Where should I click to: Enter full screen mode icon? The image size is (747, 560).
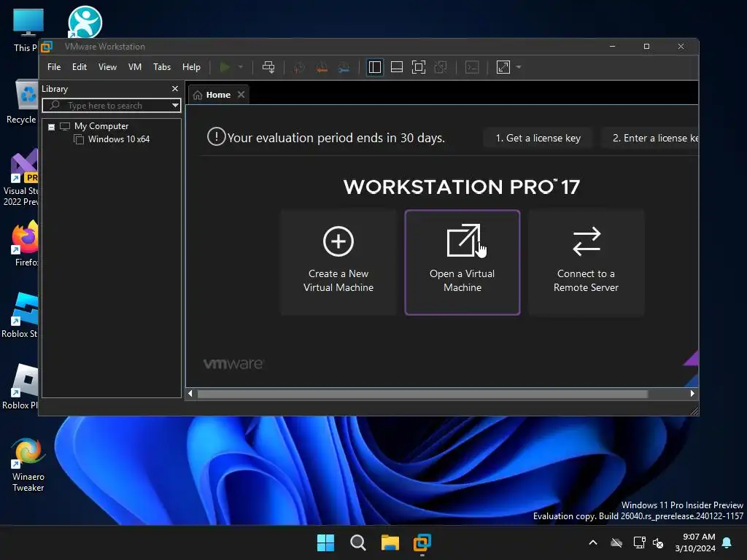pyautogui.click(x=419, y=67)
